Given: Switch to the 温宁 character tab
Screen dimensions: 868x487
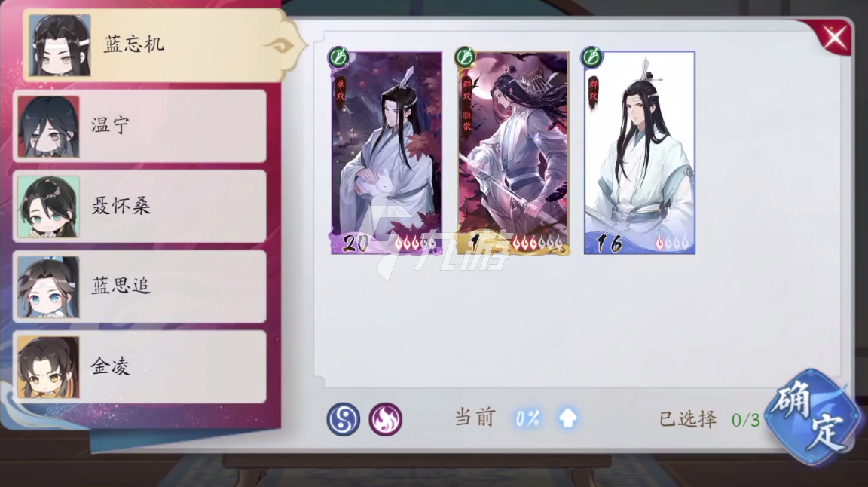Looking at the screenshot, I should 139,126.
